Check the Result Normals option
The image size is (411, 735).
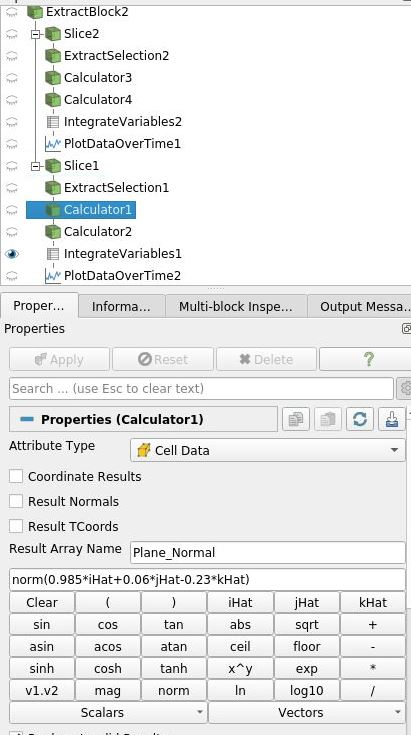click(16, 501)
